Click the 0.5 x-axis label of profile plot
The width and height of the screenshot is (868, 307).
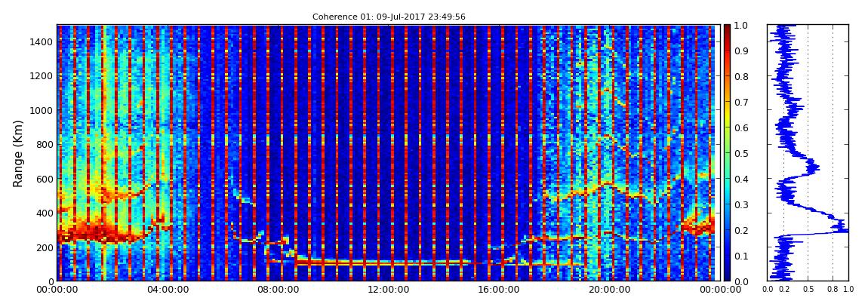click(x=808, y=290)
